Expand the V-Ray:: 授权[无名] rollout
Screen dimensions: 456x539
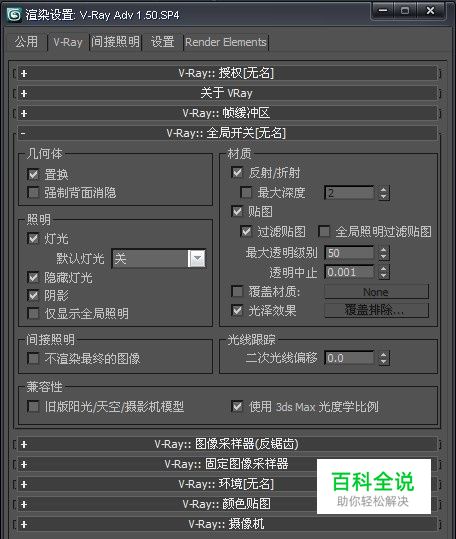point(226,73)
